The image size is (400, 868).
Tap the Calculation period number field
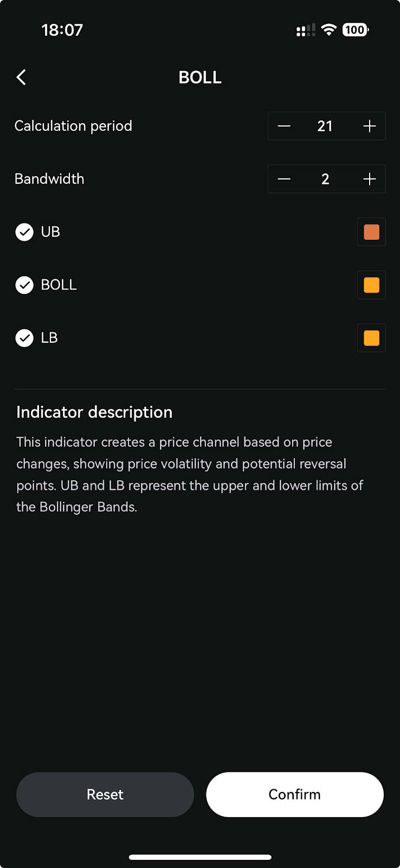click(325, 126)
